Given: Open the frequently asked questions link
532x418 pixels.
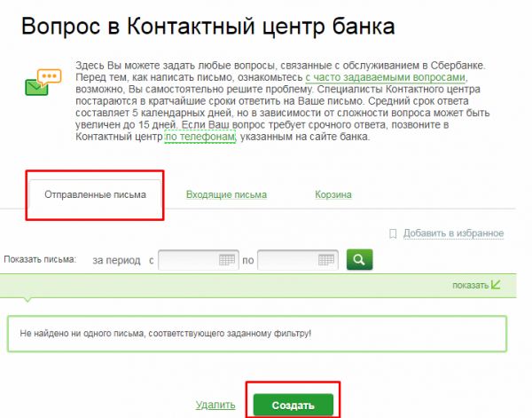Looking at the screenshot, I should 385,77.
